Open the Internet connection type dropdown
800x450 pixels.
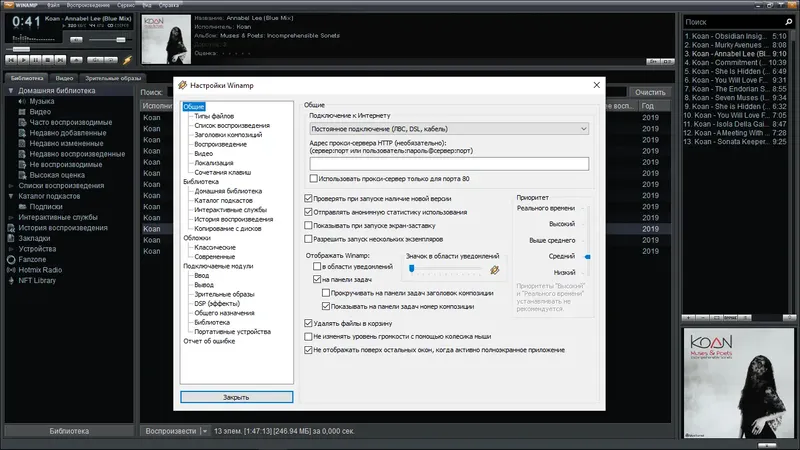coord(449,129)
